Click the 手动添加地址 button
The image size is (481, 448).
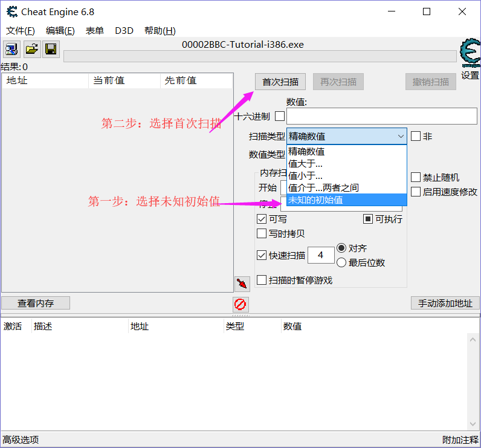445,303
